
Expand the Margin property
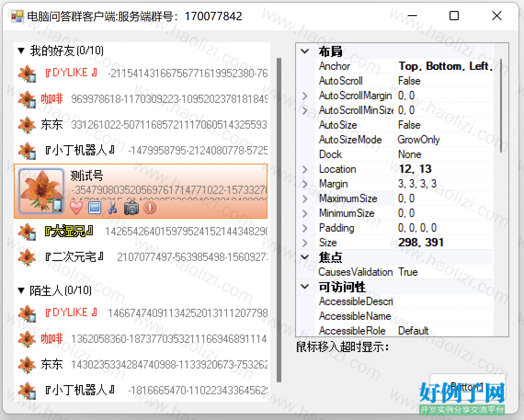(304, 184)
